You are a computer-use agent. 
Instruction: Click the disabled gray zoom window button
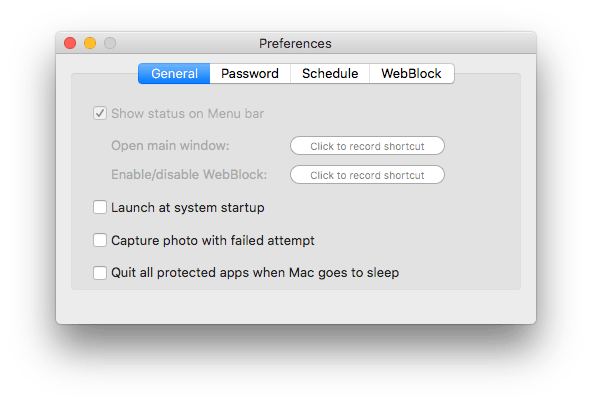110,43
